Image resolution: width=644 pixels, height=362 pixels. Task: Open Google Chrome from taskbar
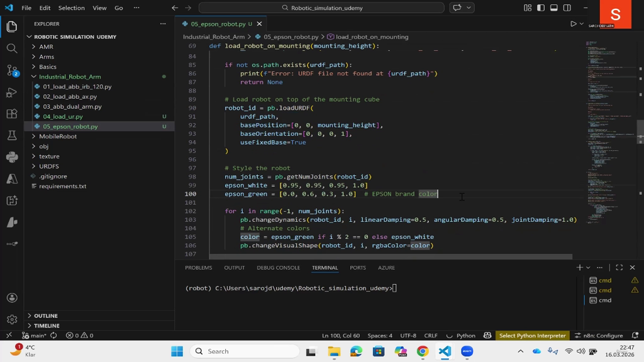[x=423, y=351]
